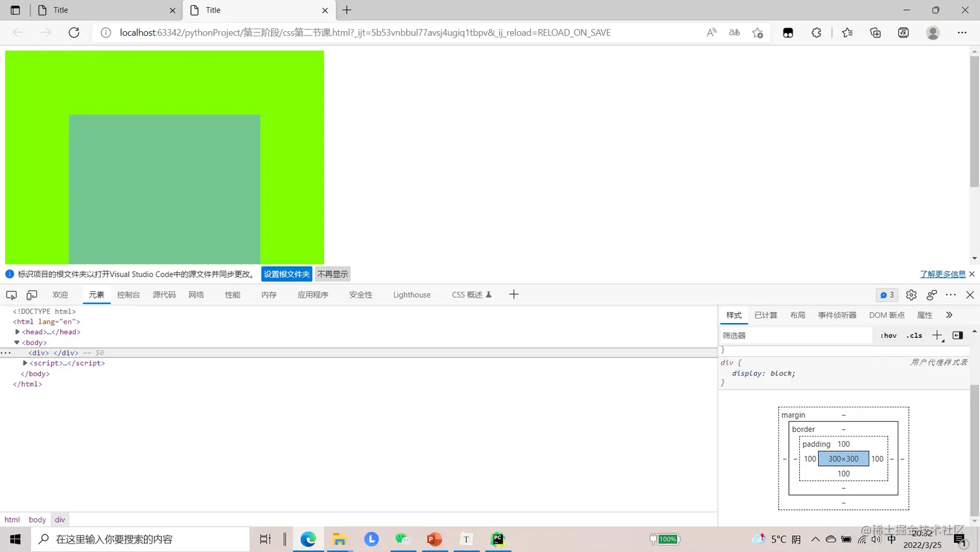Select the div line in Elements tree
The width and height of the screenshot is (980, 552).
pyautogui.click(x=358, y=353)
